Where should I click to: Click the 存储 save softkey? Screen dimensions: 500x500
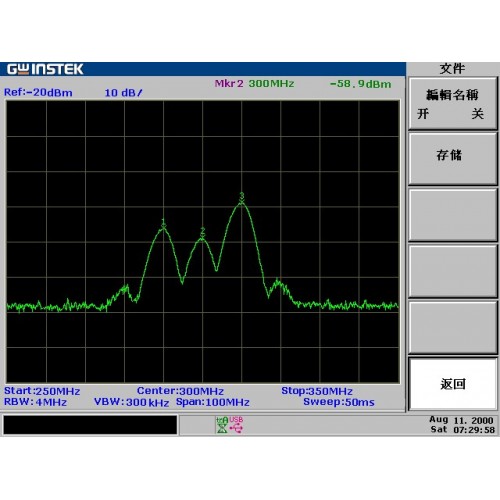point(453,159)
